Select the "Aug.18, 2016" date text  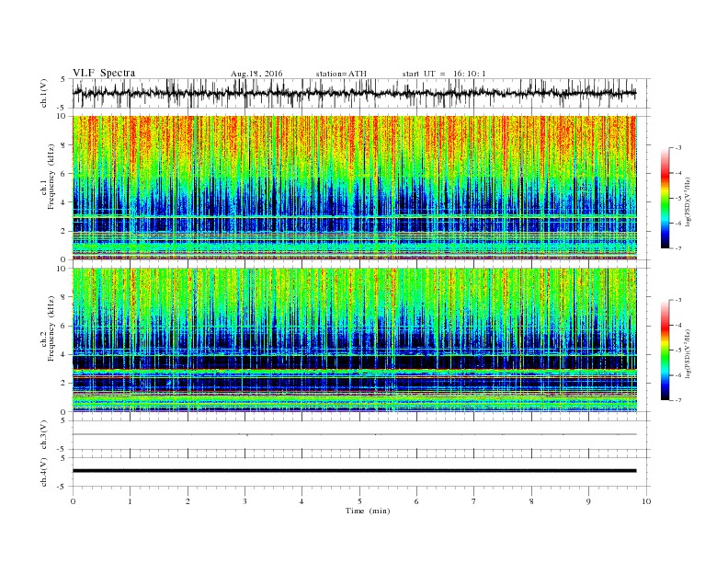coord(256,74)
